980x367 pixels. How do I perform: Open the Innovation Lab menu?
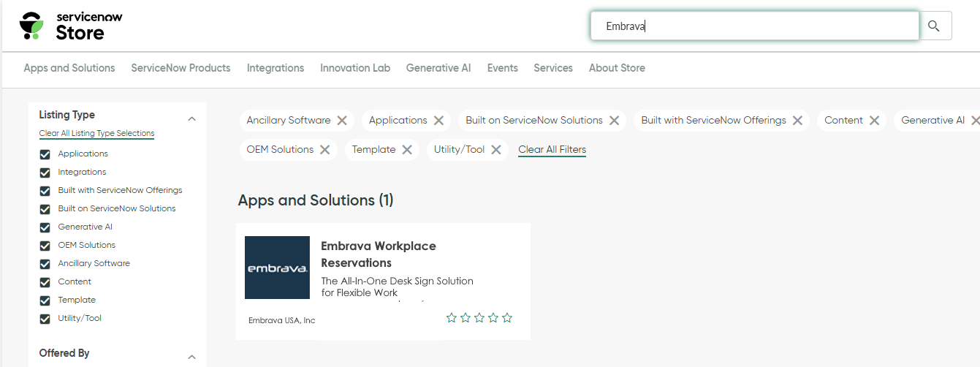(x=355, y=68)
